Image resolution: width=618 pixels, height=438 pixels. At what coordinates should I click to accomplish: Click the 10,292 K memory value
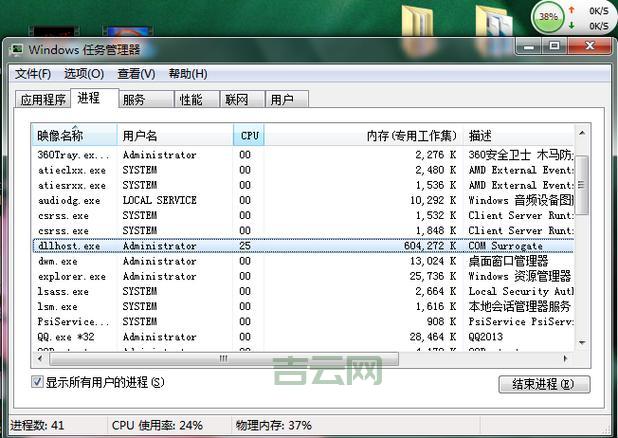coord(433,200)
